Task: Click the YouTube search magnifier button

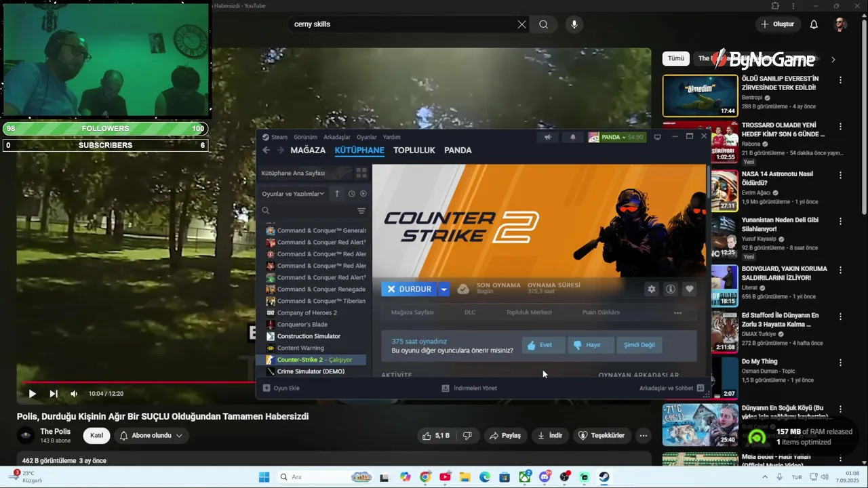Action: coord(543,24)
